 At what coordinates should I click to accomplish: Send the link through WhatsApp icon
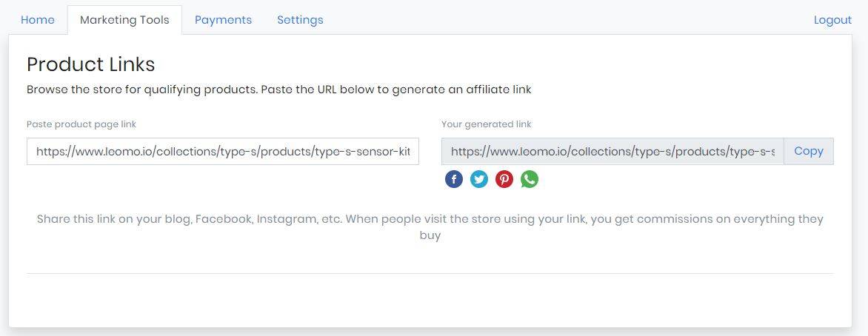(x=530, y=179)
